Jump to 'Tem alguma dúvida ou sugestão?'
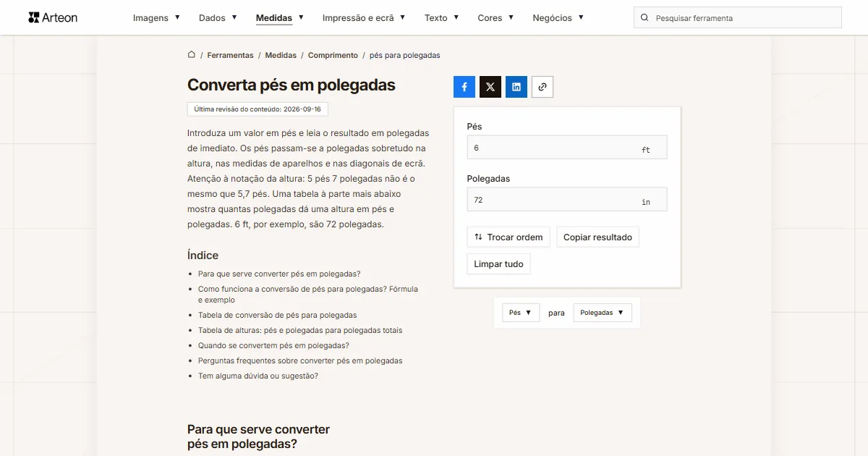Viewport: 868px width, 456px height. click(x=258, y=376)
